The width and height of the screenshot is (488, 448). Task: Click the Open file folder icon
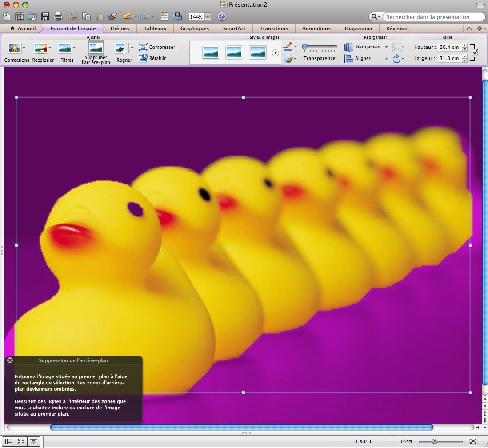pos(32,16)
